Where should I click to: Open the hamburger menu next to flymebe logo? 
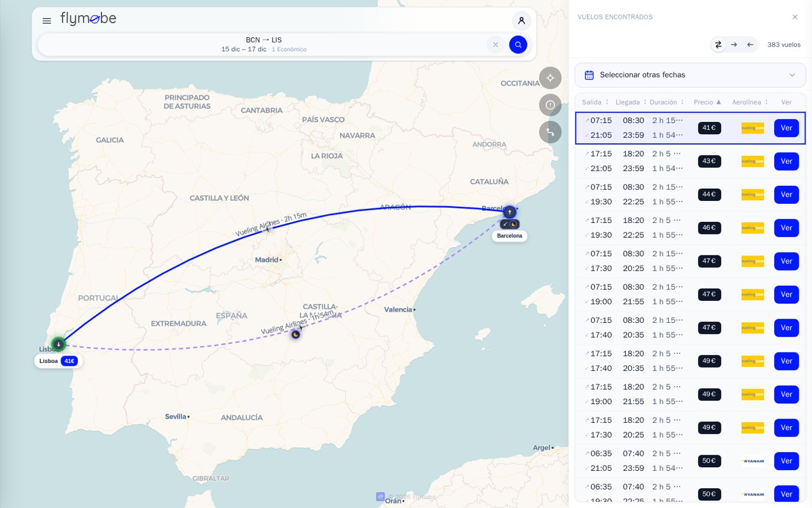47,21
